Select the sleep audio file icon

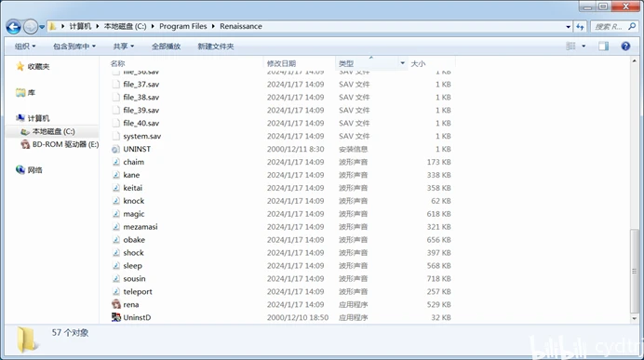pos(116,266)
